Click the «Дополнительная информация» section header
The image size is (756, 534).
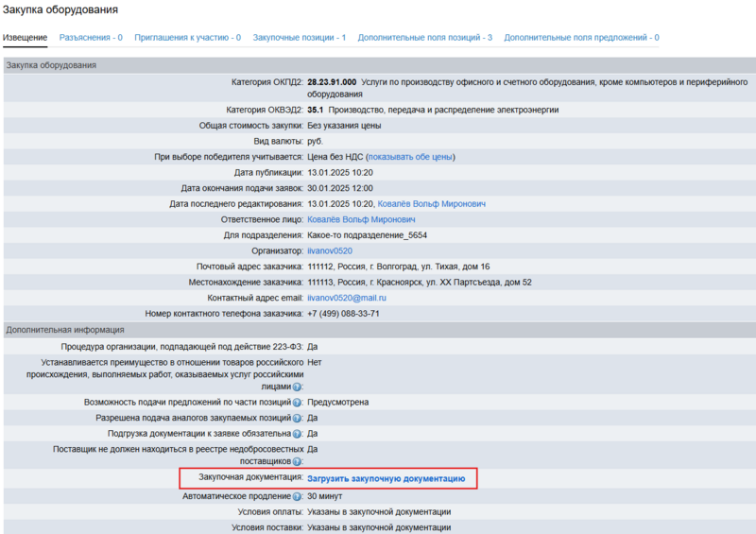(65, 330)
